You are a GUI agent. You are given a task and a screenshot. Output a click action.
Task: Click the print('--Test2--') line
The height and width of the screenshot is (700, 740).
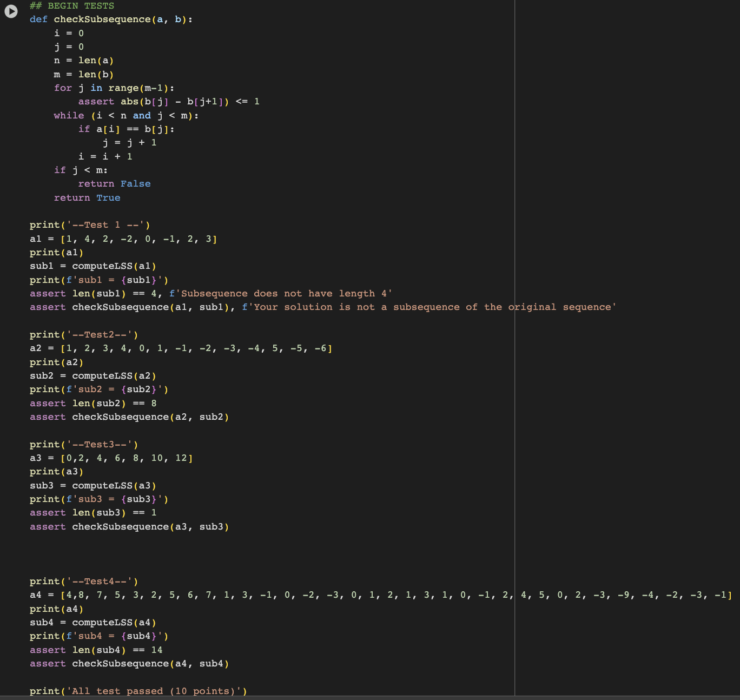click(84, 335)
